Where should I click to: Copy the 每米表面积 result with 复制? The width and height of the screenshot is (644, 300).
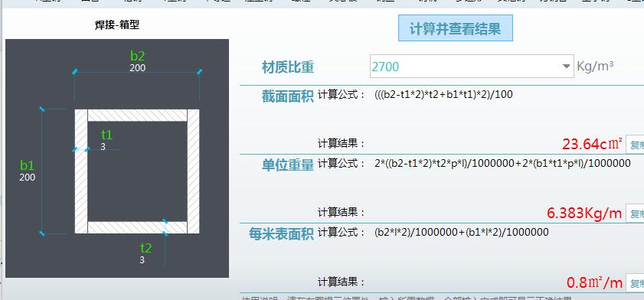(635, 282)
